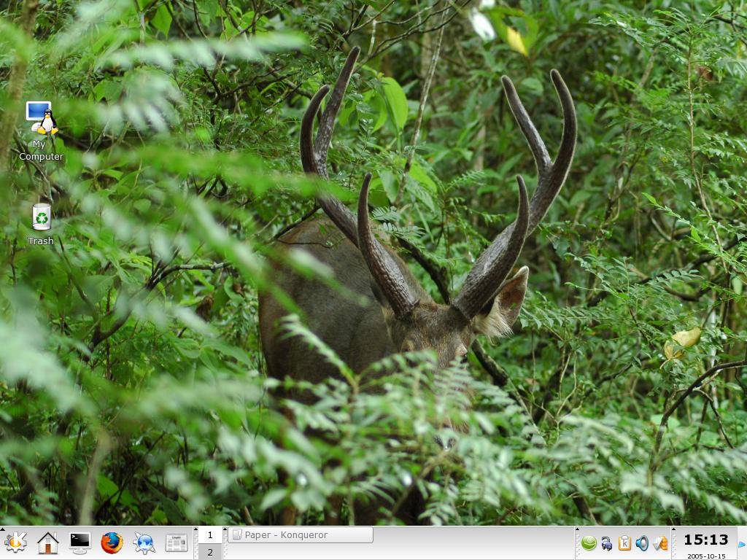Open the Klipper clipboard tray icon
This screenshot has width=747, height=560.
pos(624,542)
